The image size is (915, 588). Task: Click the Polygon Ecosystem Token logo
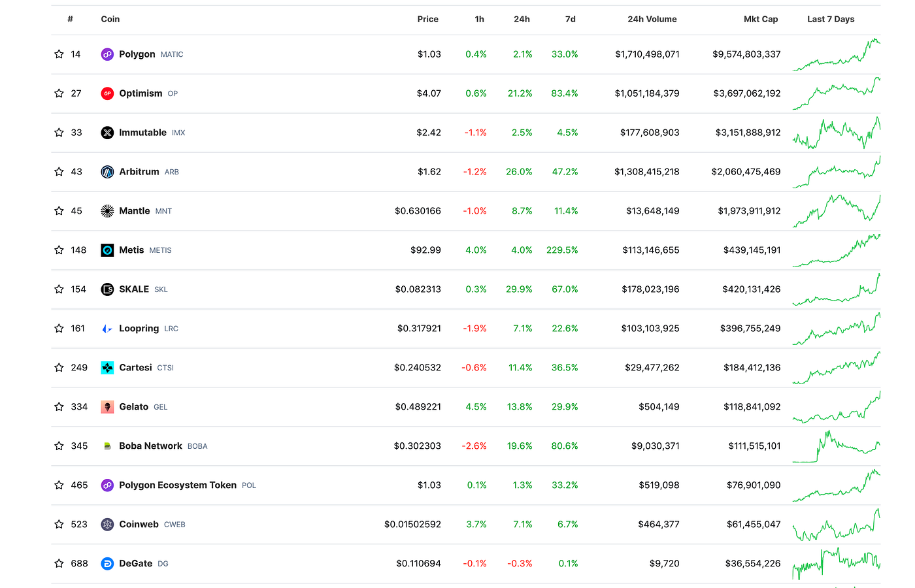pos(107,485)
